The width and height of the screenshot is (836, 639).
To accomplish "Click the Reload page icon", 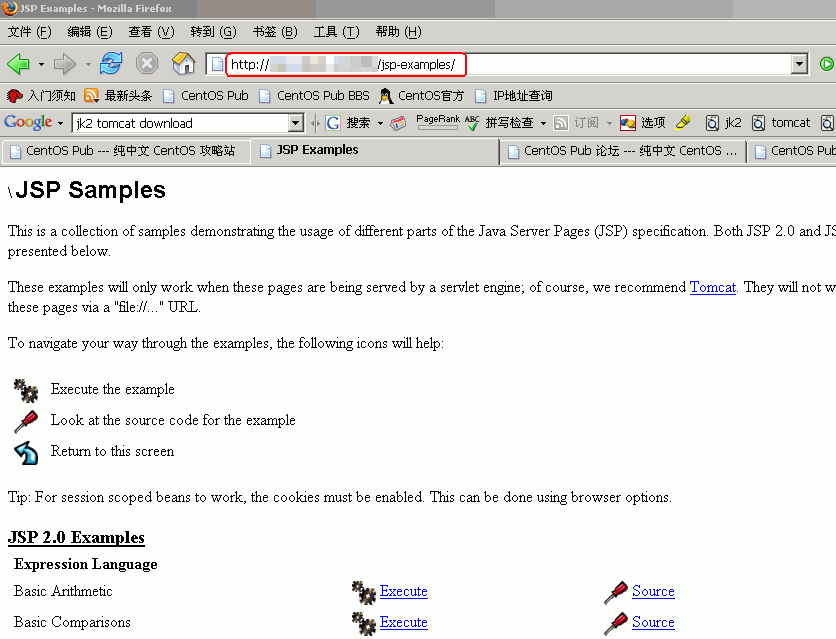I will tap(110, 63).
